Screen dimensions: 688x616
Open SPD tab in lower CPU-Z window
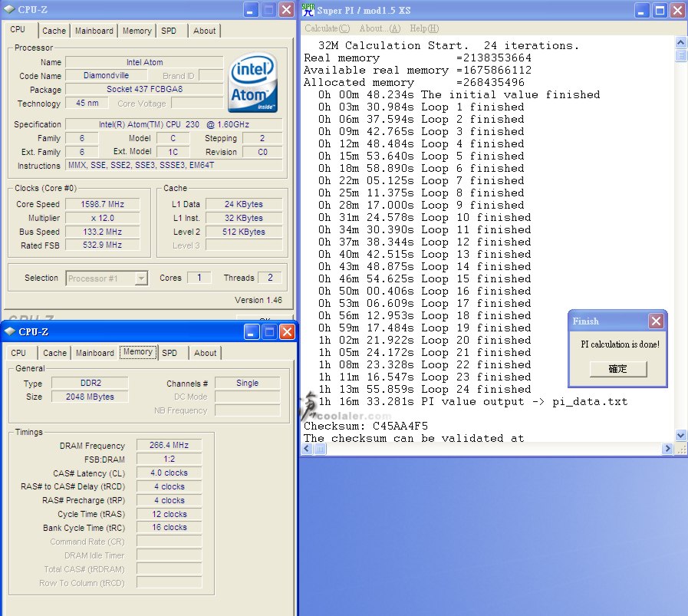(x=170, y=353)
